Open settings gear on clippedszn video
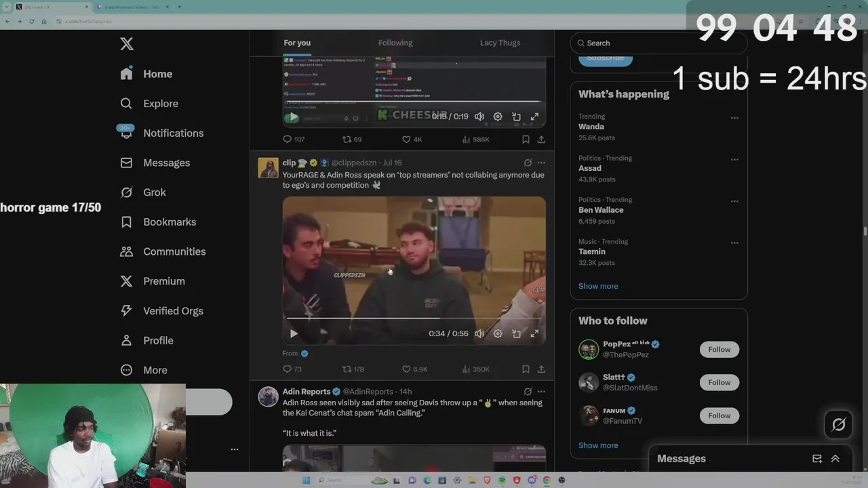 coord(498,333)
